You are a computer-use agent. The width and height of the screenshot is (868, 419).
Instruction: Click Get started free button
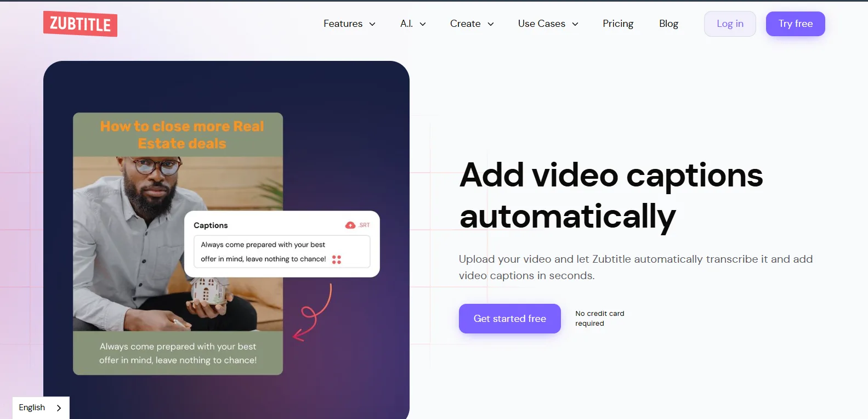tap(510, 319)
